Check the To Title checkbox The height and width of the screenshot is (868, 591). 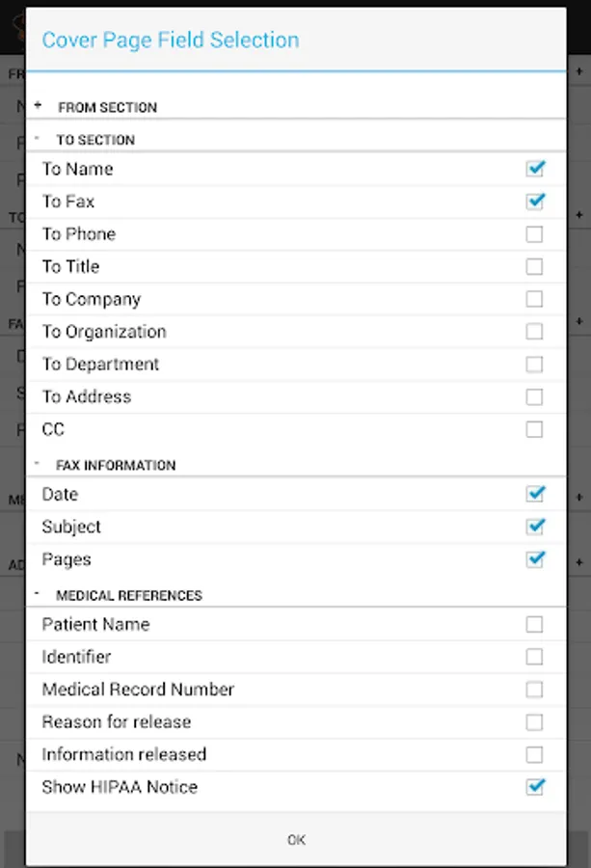click(x=534, y=267)
